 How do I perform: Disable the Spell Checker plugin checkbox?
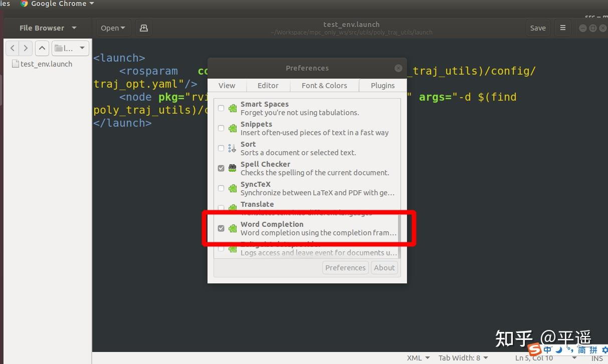(x=221, y=168)
